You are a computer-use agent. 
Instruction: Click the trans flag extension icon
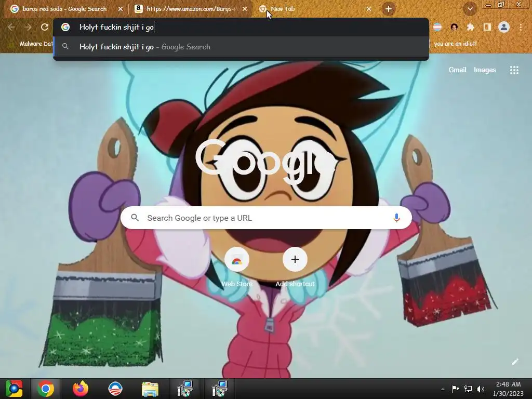pyautogui.click(x=437, y=27)
